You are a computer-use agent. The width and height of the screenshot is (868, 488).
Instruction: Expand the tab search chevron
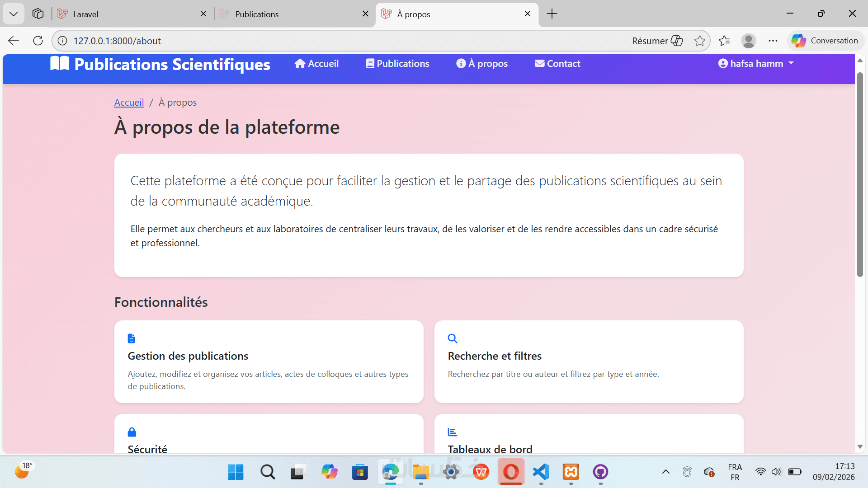click(14, 14)
